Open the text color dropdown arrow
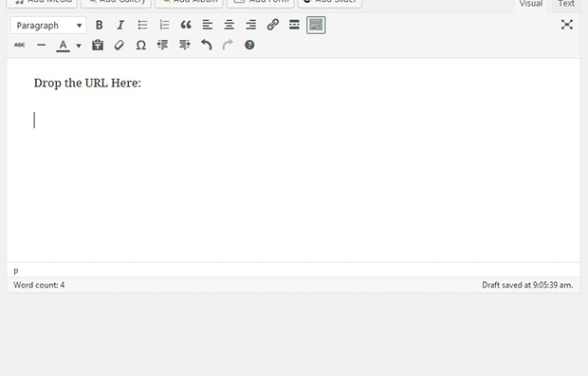 click(79, 46)
